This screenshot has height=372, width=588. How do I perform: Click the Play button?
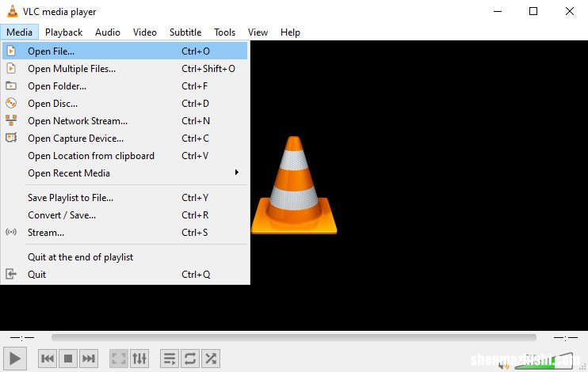tap(15, 359)
